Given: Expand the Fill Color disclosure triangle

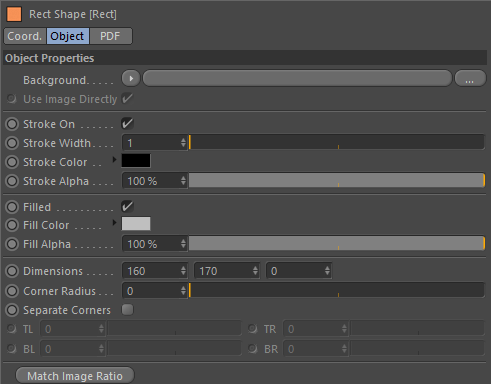Looking at the screenshot, I should coord(114,222).
